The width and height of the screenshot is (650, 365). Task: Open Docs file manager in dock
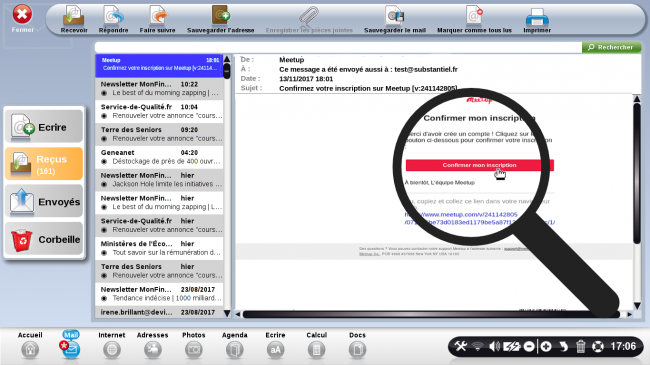point(357,345)
